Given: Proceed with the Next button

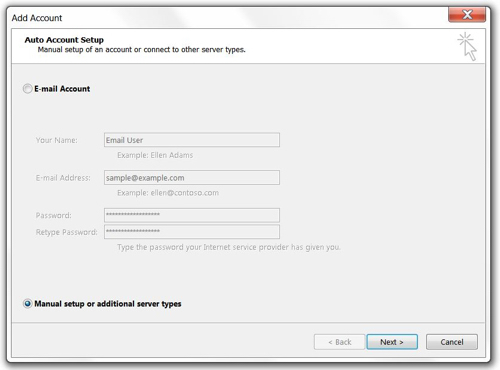Looking at the screenshot, I should click(392, 342).
